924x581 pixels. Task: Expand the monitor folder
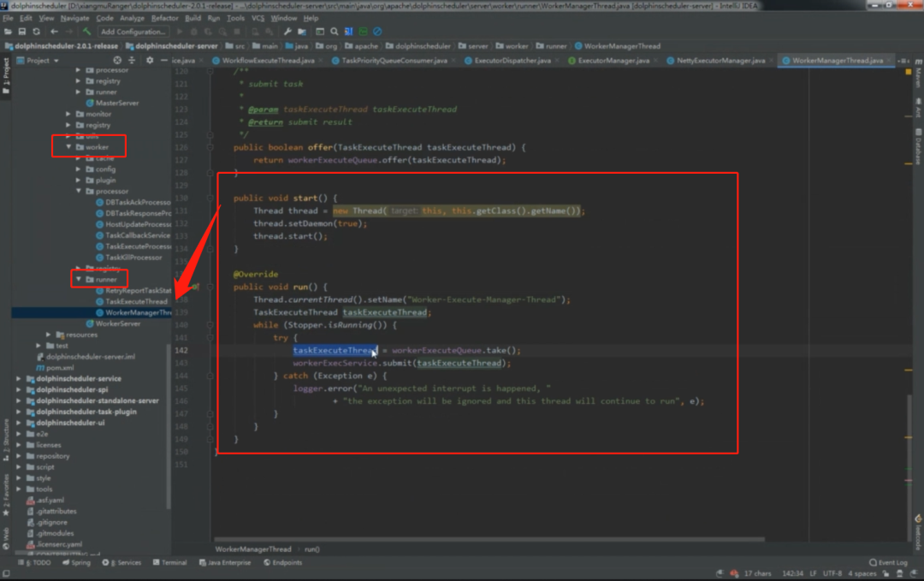pyautogui.click(x=69, y=114)
